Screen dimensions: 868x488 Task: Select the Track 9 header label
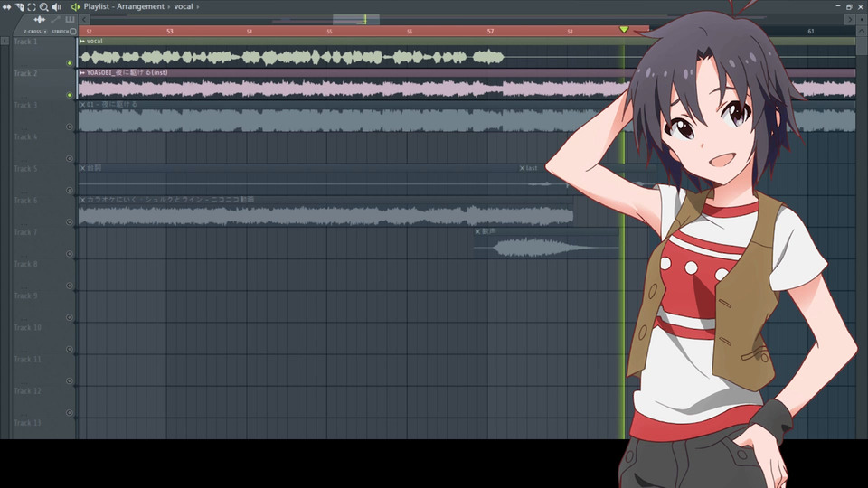[x=25, y=296]
